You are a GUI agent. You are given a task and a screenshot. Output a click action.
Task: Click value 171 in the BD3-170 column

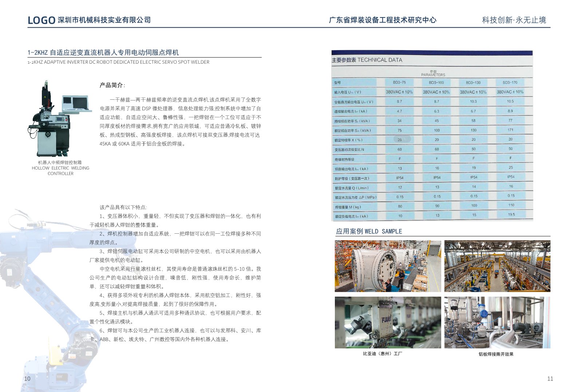pyautogui.click(x=511, y=130)
